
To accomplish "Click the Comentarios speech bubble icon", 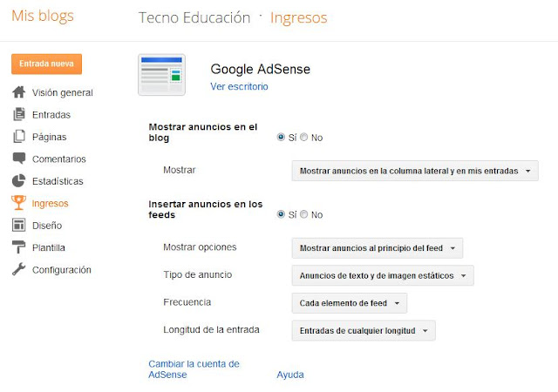I will [x=19, y=159].
